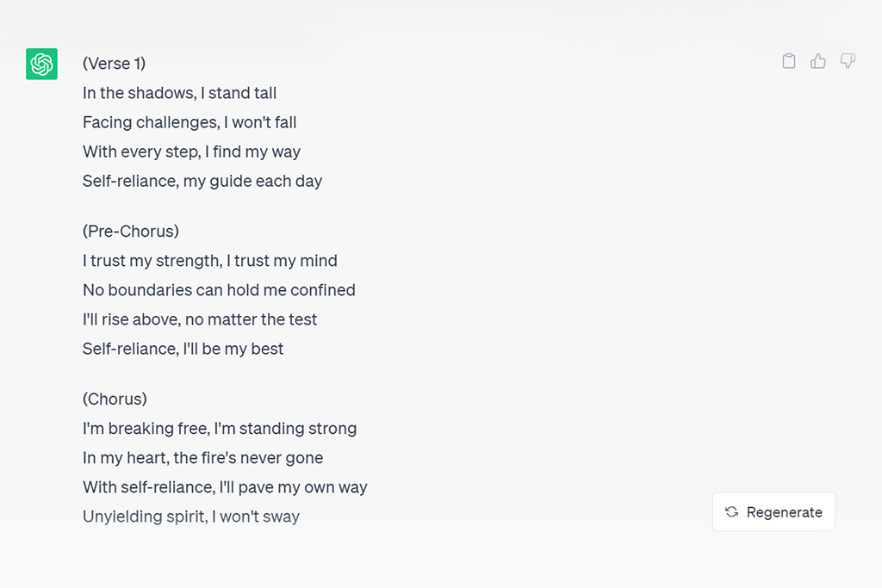Screen dimensions: 882x588
Task: Click the line "Unyielding spirit, I won't sway"
Action: click(191, 517)
